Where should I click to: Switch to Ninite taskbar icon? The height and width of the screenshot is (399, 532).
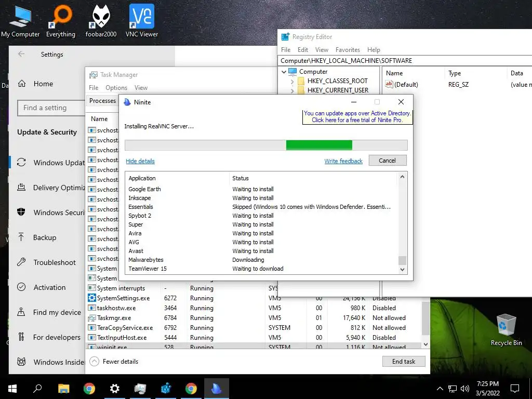[217, 389]
